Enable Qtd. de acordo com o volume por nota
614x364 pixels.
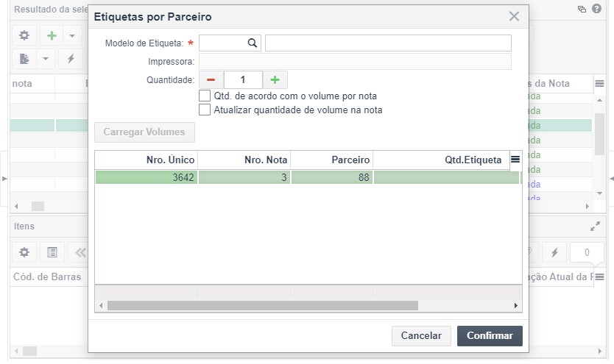click(x=205, y=96)
